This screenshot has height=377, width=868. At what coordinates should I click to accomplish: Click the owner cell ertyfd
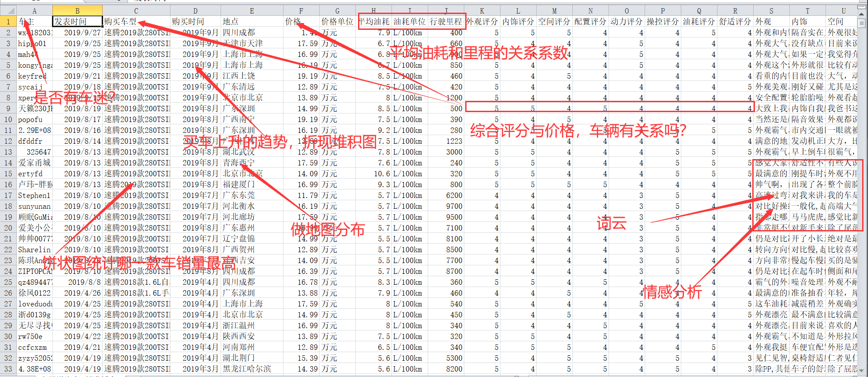34,174
